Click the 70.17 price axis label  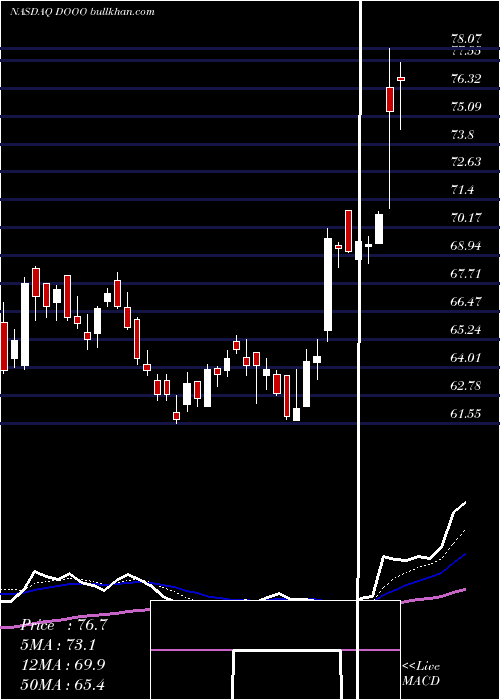click(466, 217)
